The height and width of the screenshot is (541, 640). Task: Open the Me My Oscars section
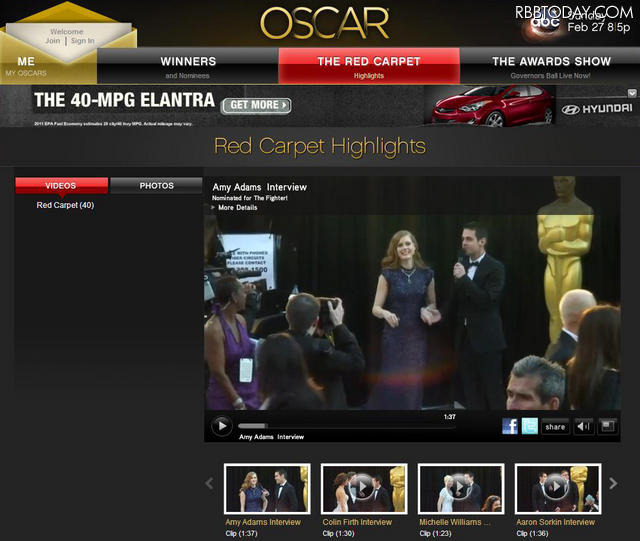[x=26, y=66]
